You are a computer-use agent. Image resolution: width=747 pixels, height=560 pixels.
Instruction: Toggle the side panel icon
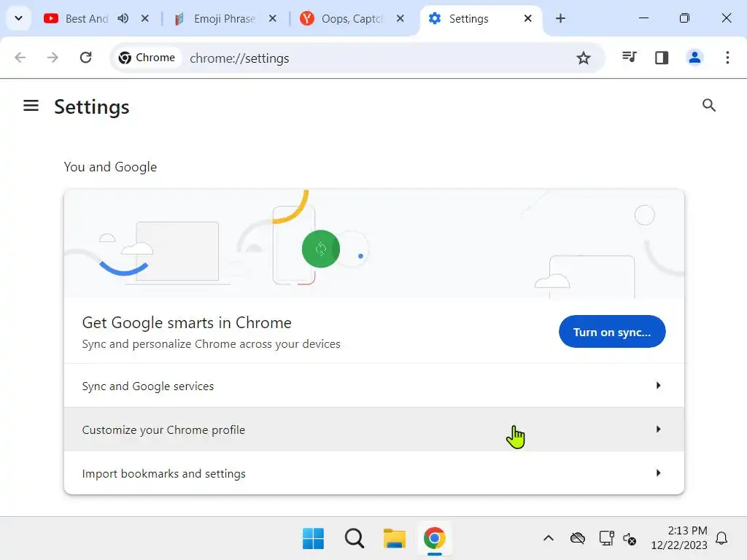coord(662,58)
